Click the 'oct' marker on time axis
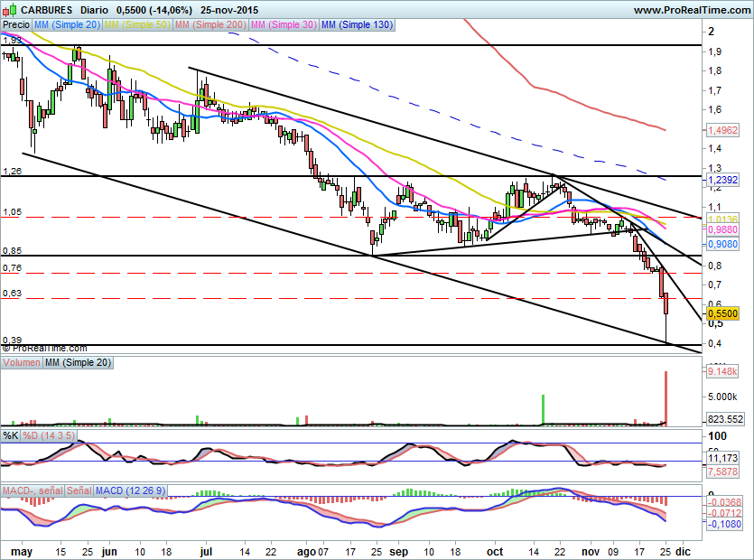The width and height of the screenshot is (754, 560). tap(494, 549)
